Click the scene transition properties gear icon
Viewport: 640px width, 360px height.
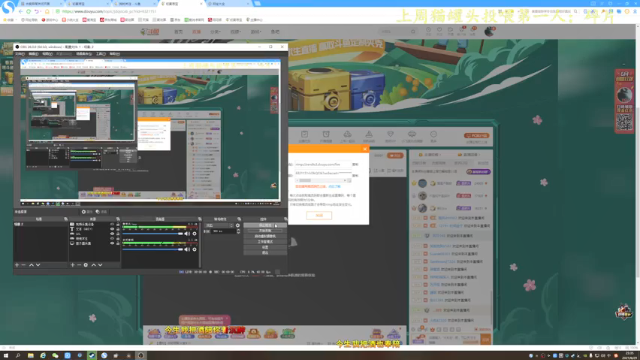pyautogui.click(x=238, y=225)
